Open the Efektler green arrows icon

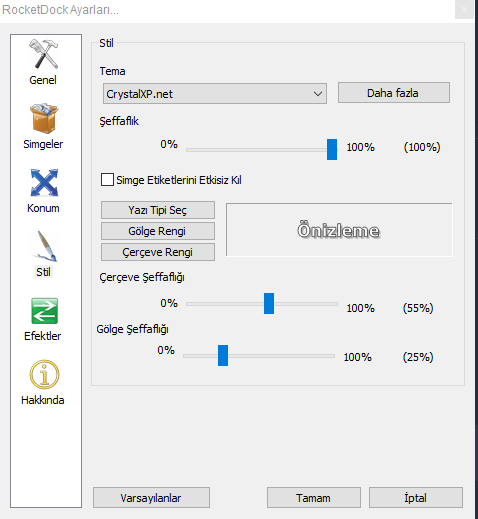pyautogui.click(x=44, y=311)
